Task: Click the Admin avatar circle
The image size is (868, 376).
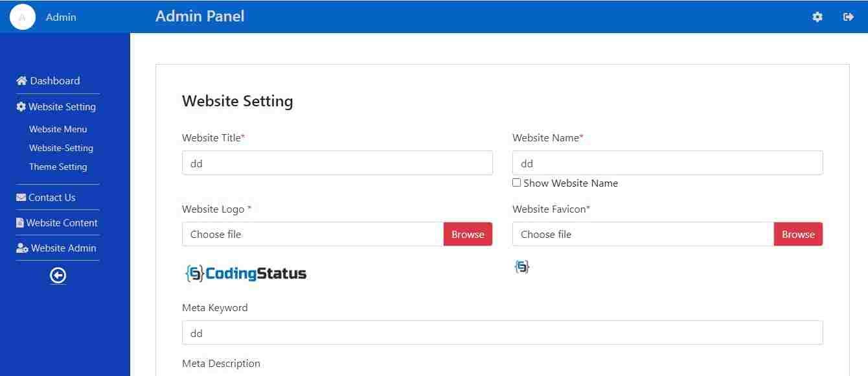Action: pyautogui.click(x=22, y=17)
